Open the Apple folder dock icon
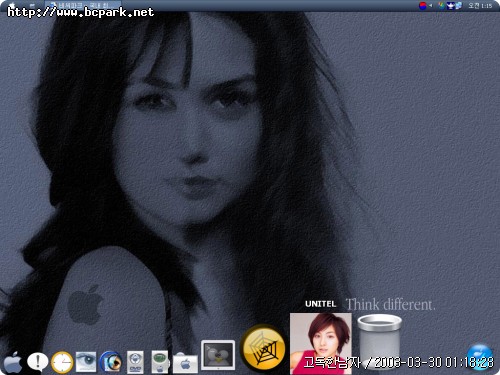 coord(185,363)
